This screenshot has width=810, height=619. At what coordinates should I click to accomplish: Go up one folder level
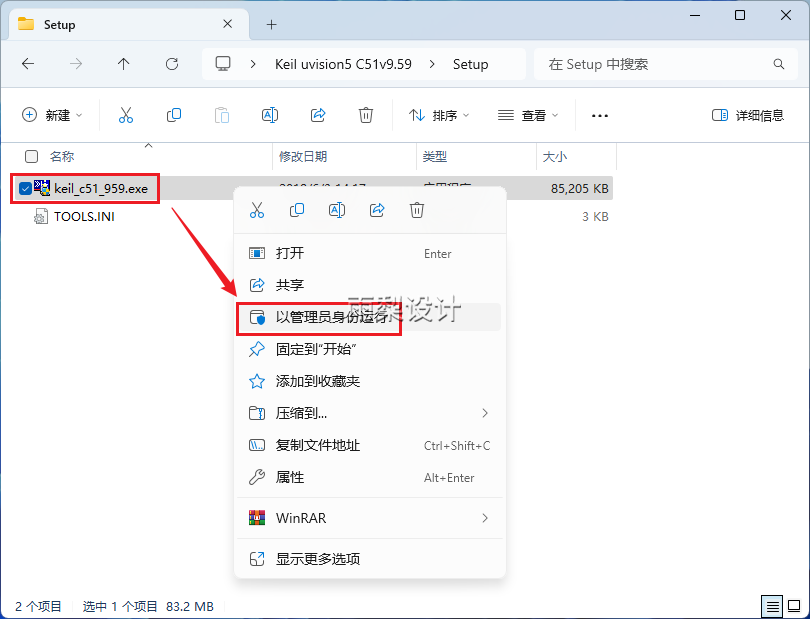point(124,64)
